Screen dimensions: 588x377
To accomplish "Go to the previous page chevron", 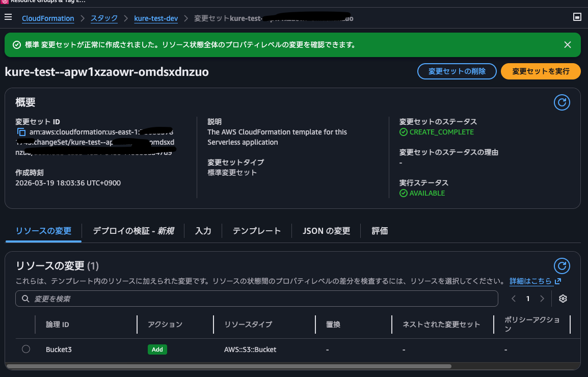I will [x=514, y=299].
